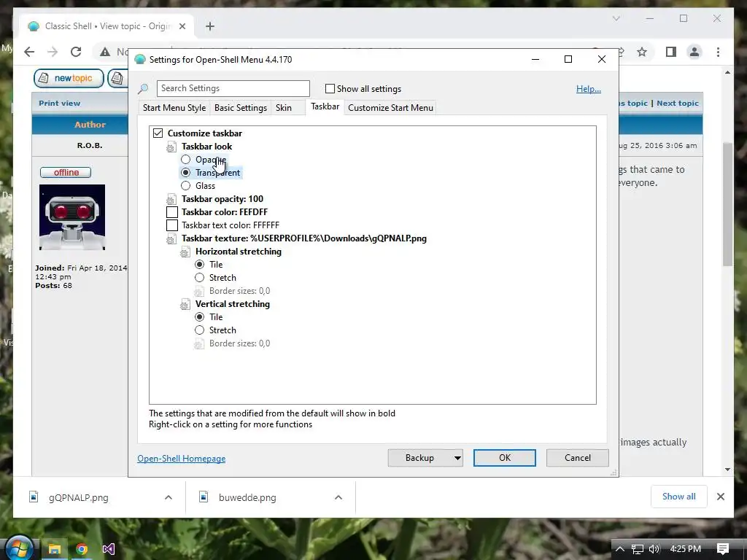Close the Classic Shell browser tab
The width and height of the screenshot is (747, 560).
[x=182, y=26]
